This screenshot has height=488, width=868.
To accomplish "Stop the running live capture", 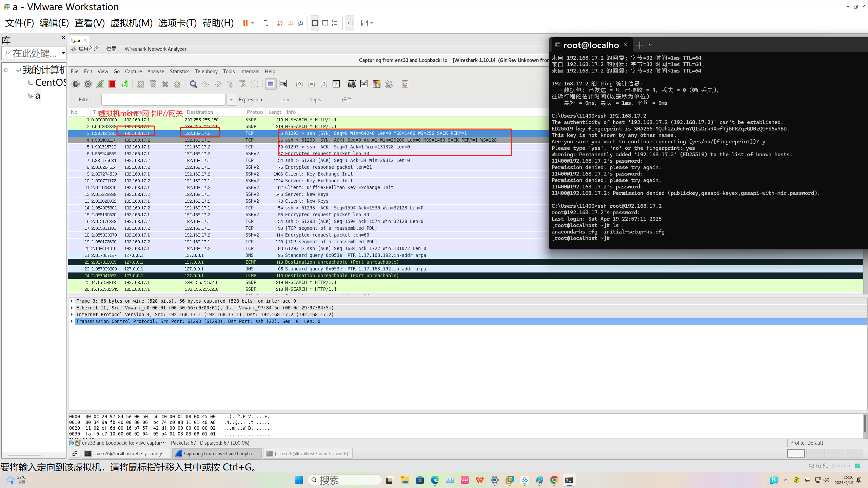I will (x=112, y=84).
